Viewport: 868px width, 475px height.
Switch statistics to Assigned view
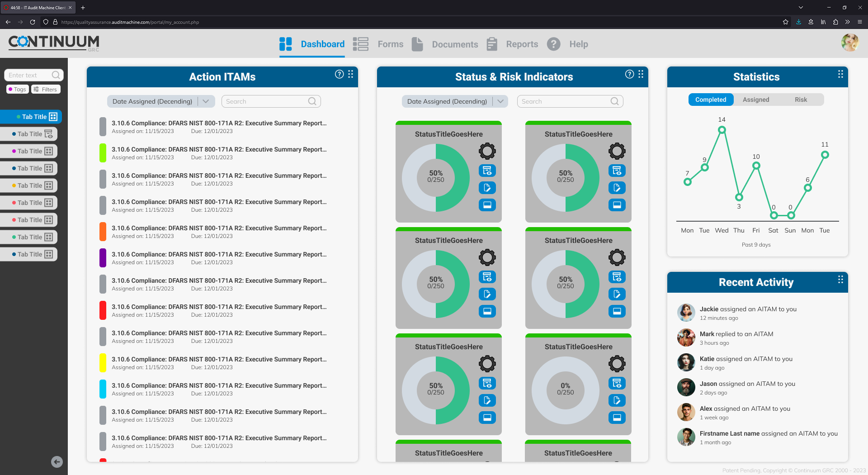click(755, 100)
